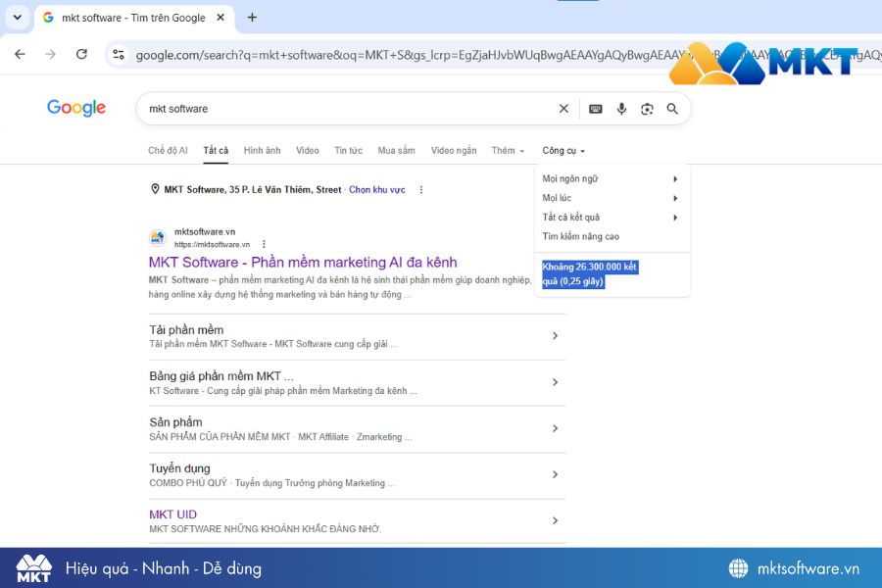Collapse the 'Công cụ' tools dropdown

point(563,150)
